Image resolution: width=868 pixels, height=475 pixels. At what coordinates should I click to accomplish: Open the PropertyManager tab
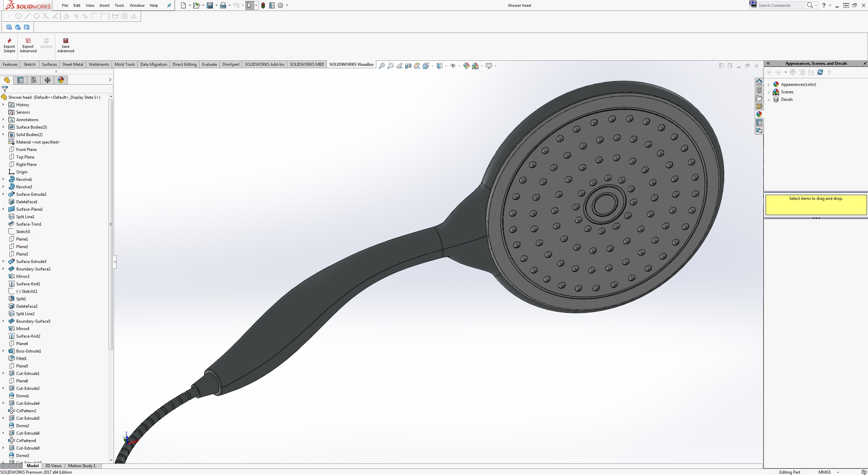point(20,80)
